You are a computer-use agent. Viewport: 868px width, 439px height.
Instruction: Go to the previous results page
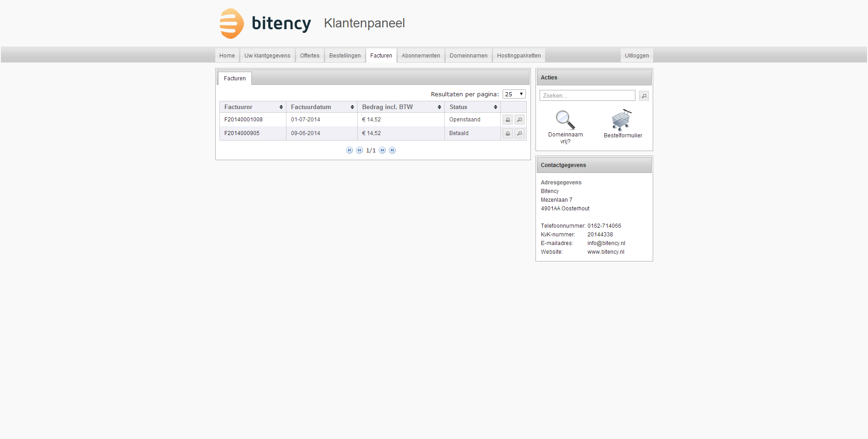click(x=359, y=151)
